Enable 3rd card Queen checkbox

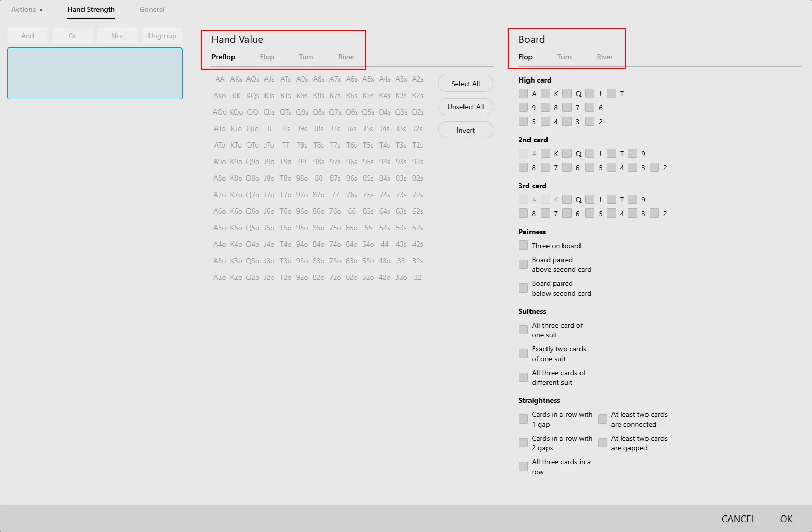(x=567, y=199)
